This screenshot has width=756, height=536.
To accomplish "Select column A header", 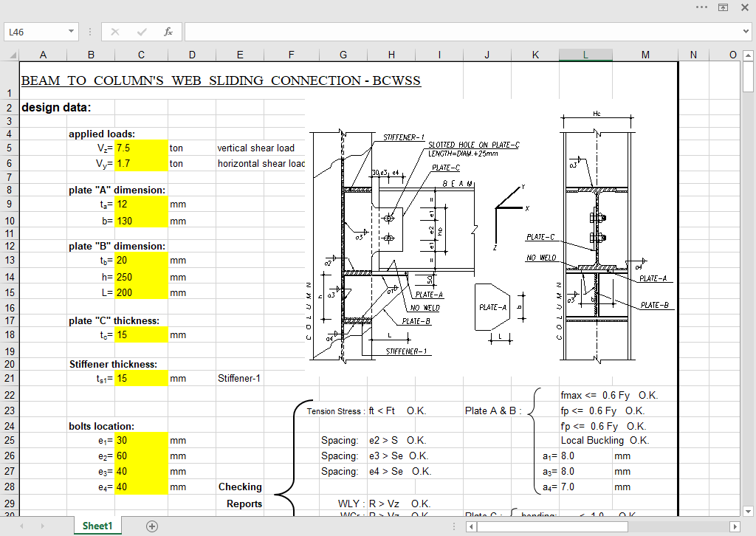I will pos(43,55).
